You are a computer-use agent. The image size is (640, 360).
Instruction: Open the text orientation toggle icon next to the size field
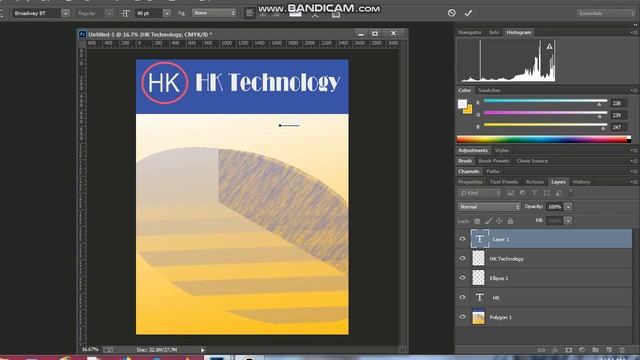click(x=126, y=13)
